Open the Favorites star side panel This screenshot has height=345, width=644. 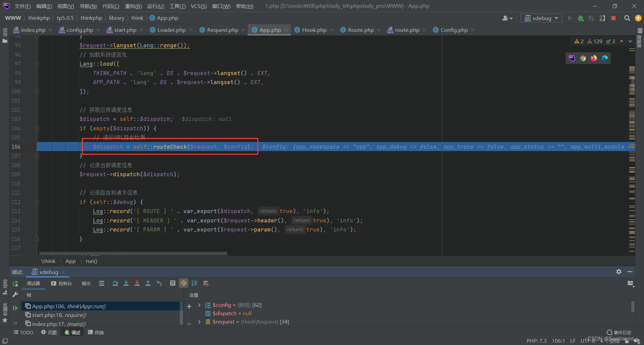(5, 313)
